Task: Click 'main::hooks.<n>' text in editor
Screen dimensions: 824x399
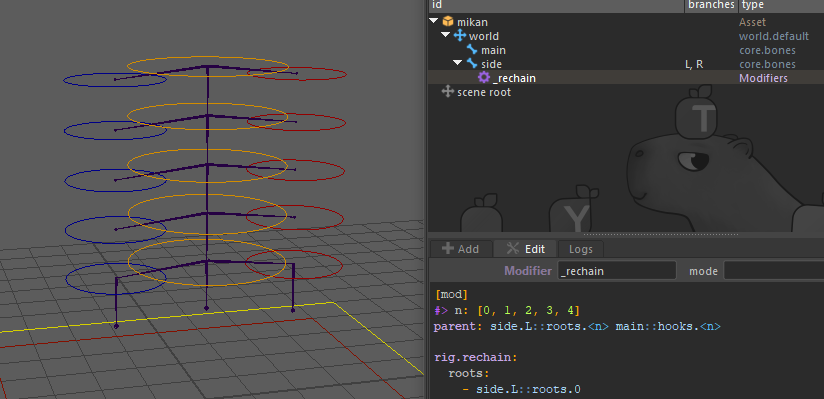Action: [x=668, y=326]
